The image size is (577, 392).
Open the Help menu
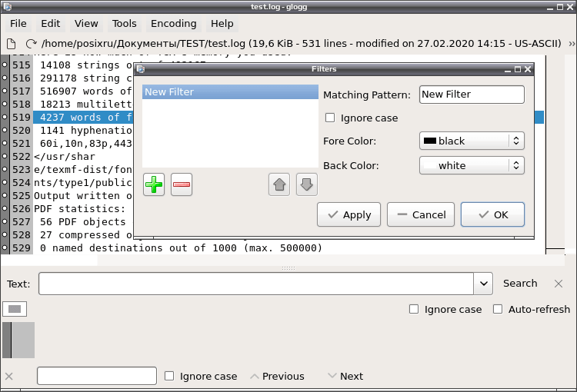pos(222,24)
